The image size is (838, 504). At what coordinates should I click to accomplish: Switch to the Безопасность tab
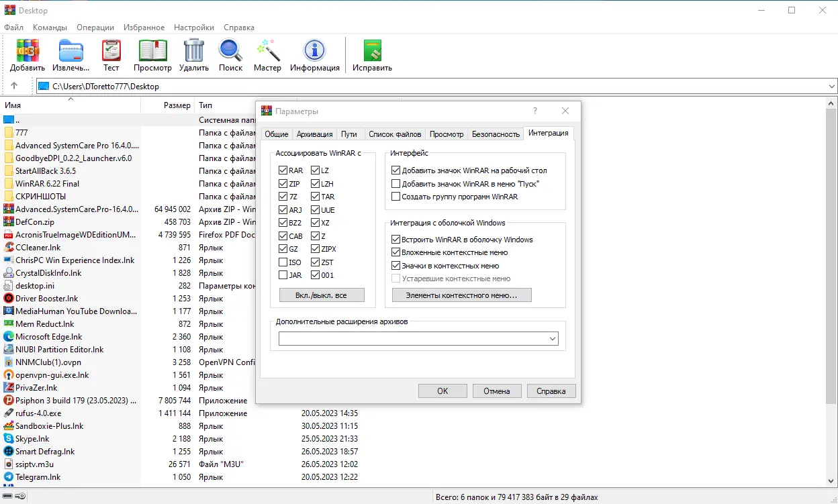point(496,134)
